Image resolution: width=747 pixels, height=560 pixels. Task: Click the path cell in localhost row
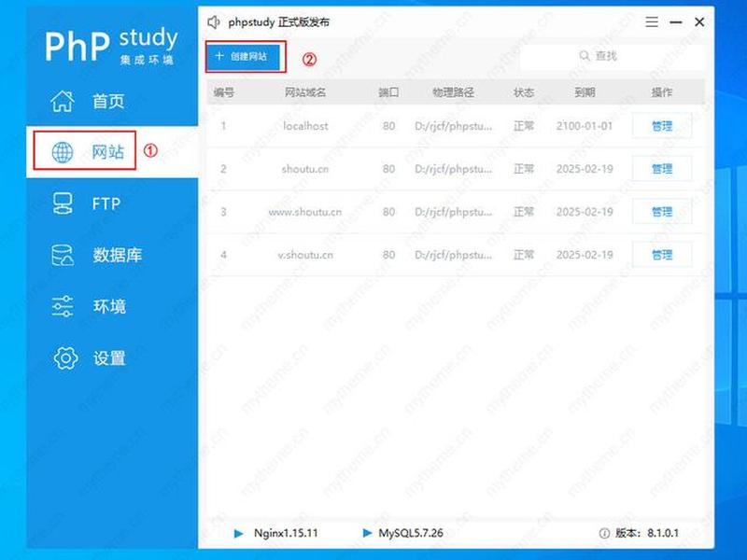453,126
